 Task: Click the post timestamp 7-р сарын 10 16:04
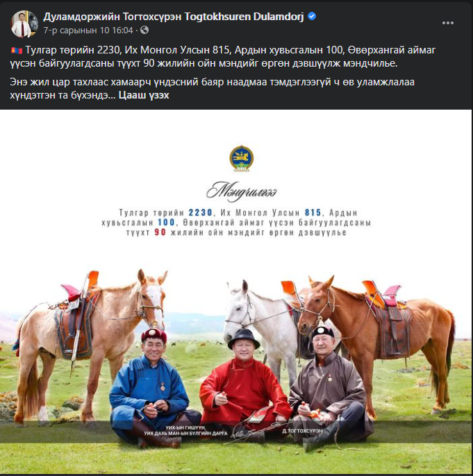coord(88,31)
